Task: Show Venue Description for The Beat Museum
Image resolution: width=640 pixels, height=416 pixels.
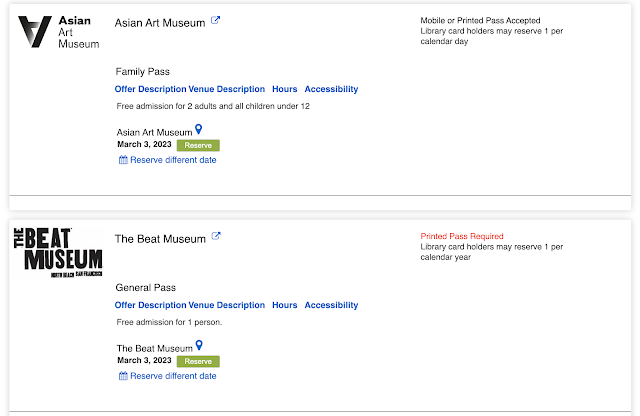Action: 227,305
